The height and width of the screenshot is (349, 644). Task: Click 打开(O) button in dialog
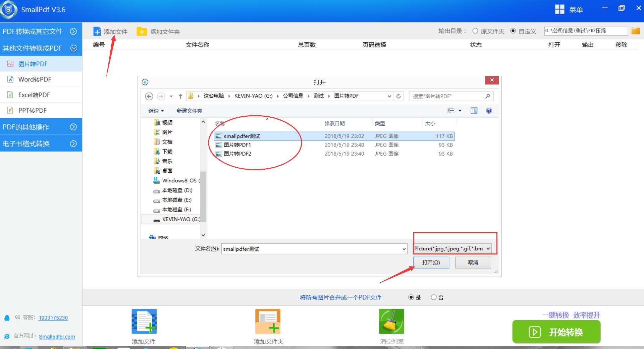pos(431,263)
